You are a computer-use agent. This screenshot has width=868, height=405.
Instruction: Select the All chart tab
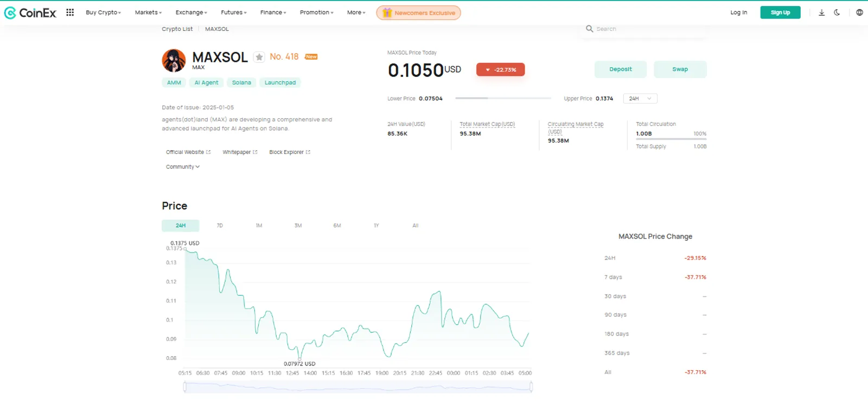pos(415,226)
